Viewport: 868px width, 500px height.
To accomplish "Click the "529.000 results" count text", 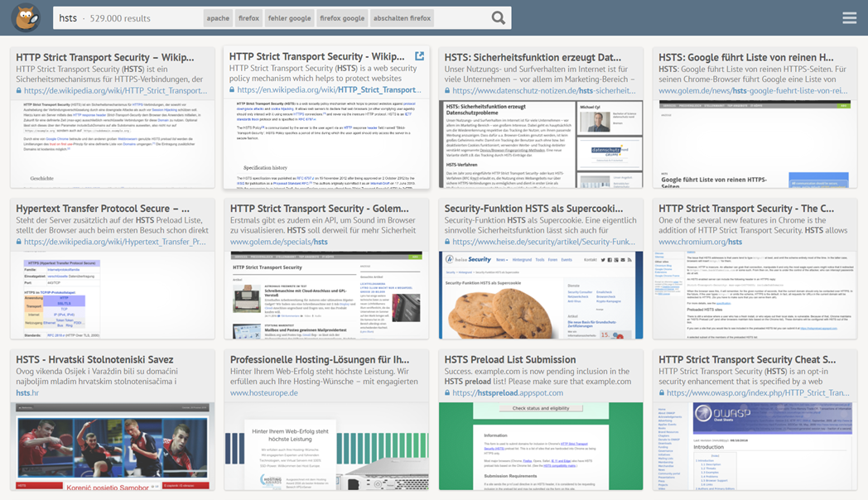I will (x=120, y=18).
